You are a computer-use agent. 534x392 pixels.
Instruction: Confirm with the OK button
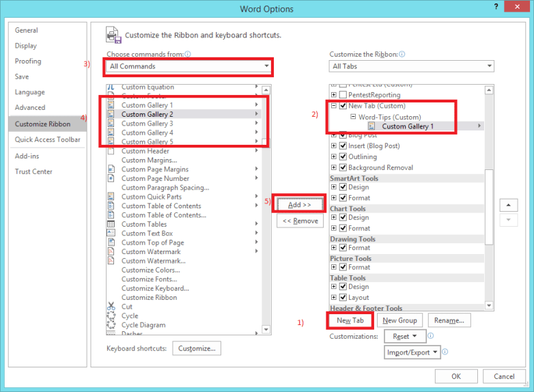pos(456,376)
